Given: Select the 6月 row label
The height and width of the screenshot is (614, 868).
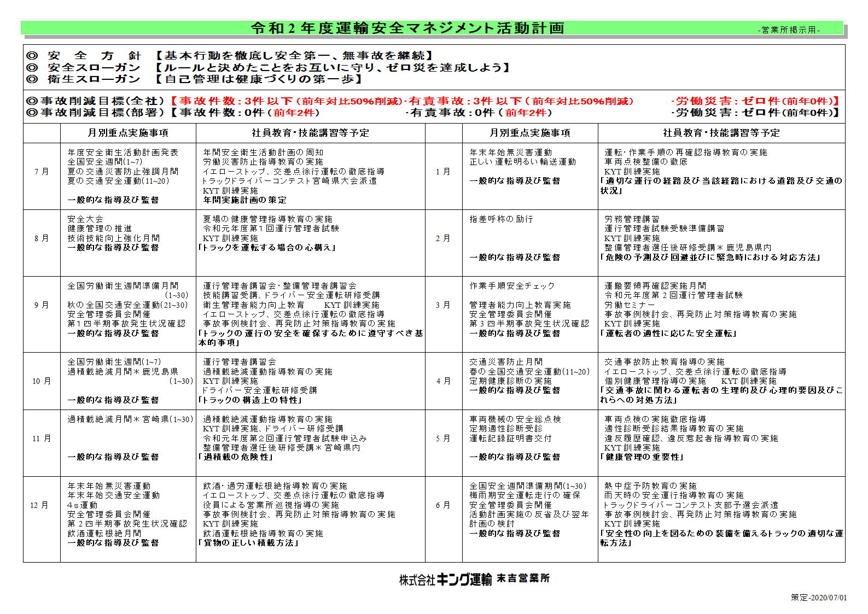Looking at the screenshot, I should (443, 505).
